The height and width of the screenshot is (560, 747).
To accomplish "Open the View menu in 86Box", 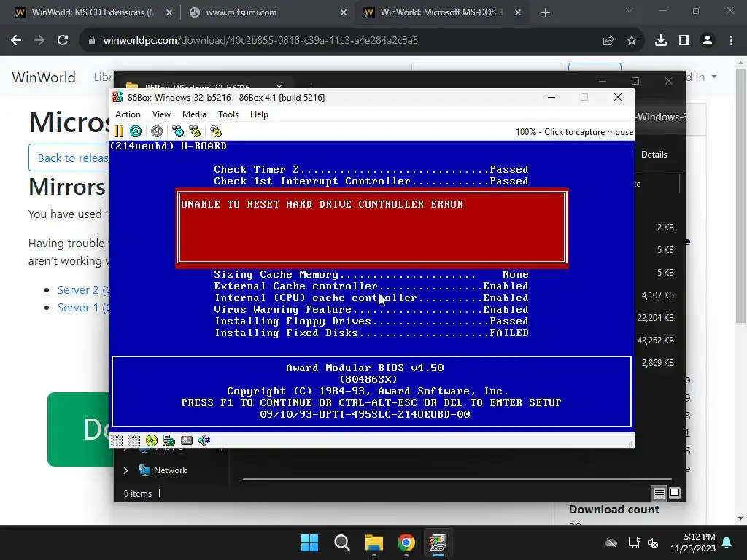I will tap(161, 114).
